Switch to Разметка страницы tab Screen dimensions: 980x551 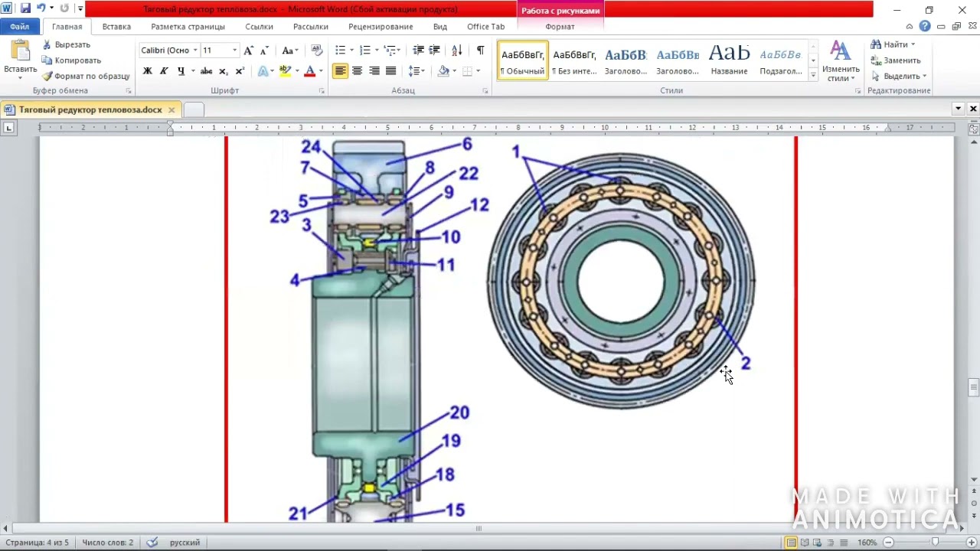188,27
